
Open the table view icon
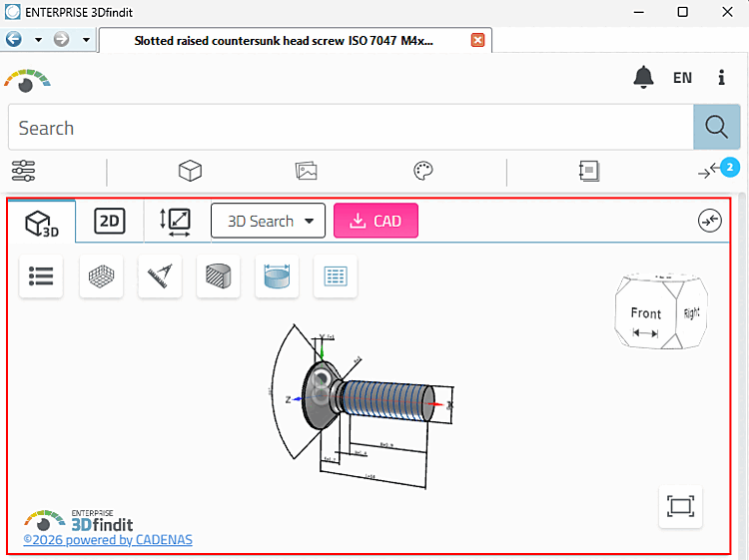point(336,277)
